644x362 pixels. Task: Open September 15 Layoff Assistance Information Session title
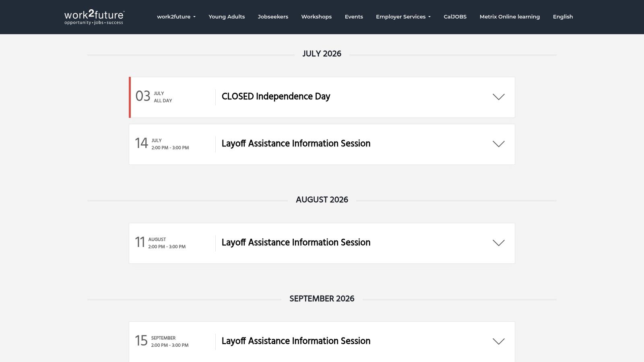pyautogui.click(x=296, y=341)
